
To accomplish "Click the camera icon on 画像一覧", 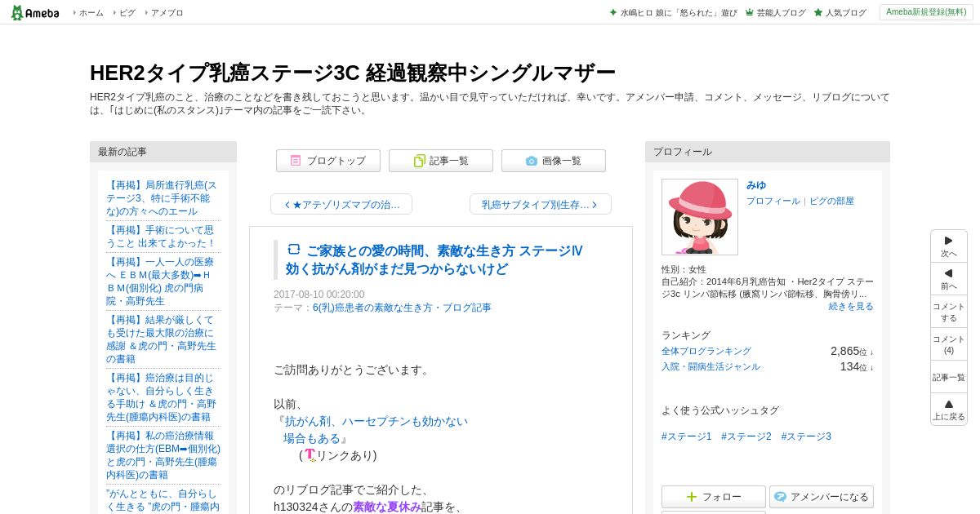I will pyautogui.click(x=532, y=161).
